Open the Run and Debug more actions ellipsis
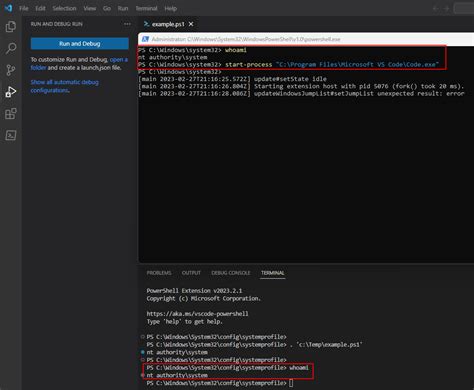Image resolution: width=474 pixels, height=390 pixels. pyautogui.click(x=127, y=24)
